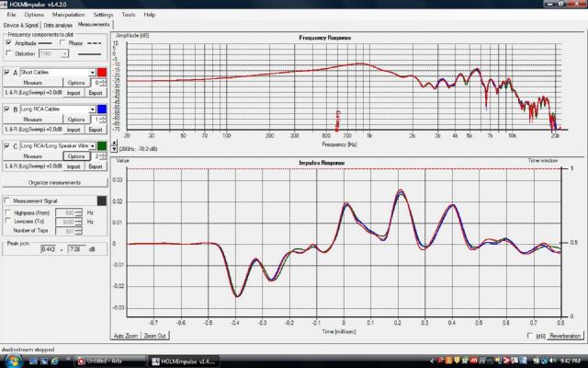Click the green color swatch for C
Viewport: 588px width, 368px height.
pos(102,145)
